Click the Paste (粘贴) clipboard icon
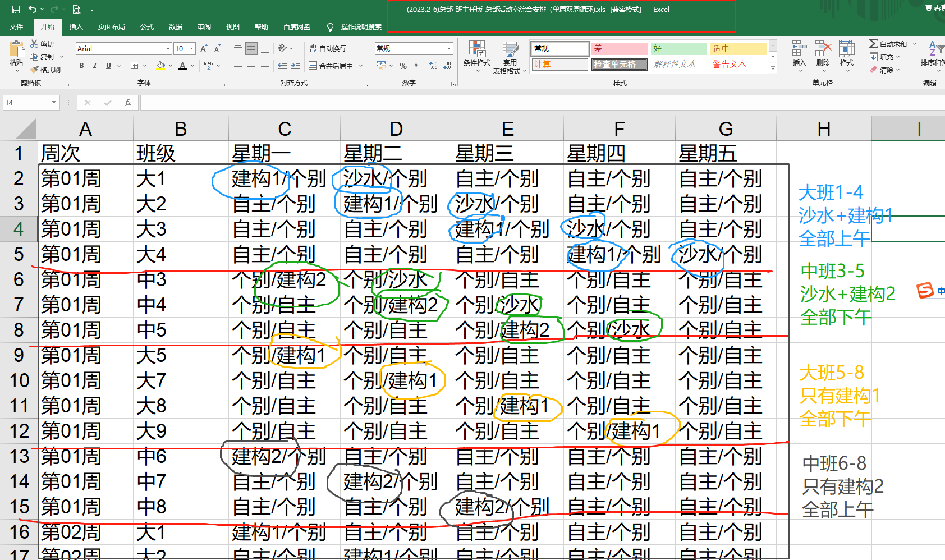945x560 pixels. pyautogui.click(x=16, y=49)
